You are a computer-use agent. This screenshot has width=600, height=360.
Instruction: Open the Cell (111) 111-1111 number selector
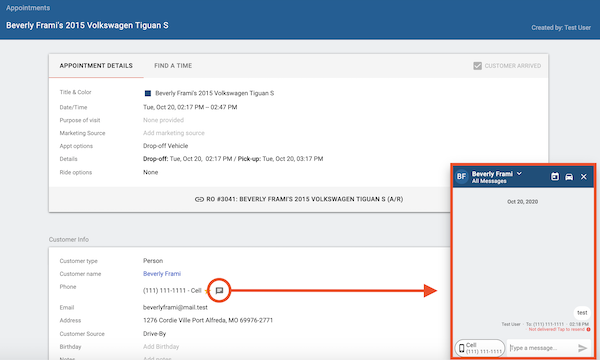pos(480,348)
